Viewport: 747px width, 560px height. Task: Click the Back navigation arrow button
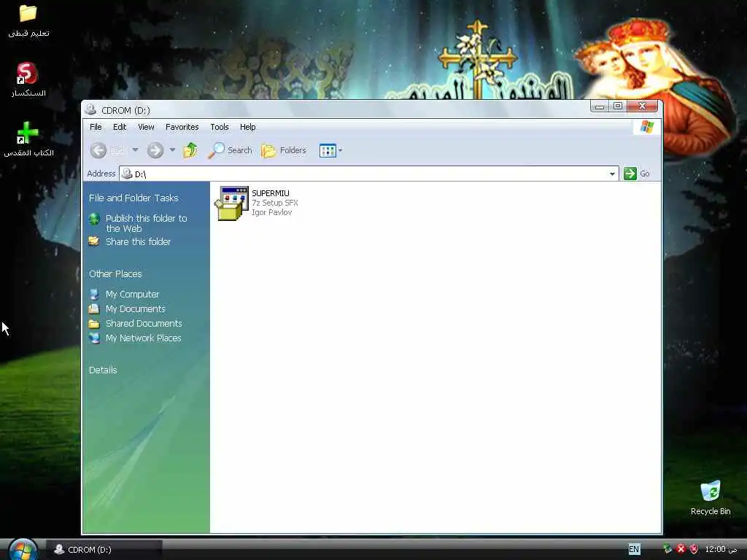(x=98, y=150)
